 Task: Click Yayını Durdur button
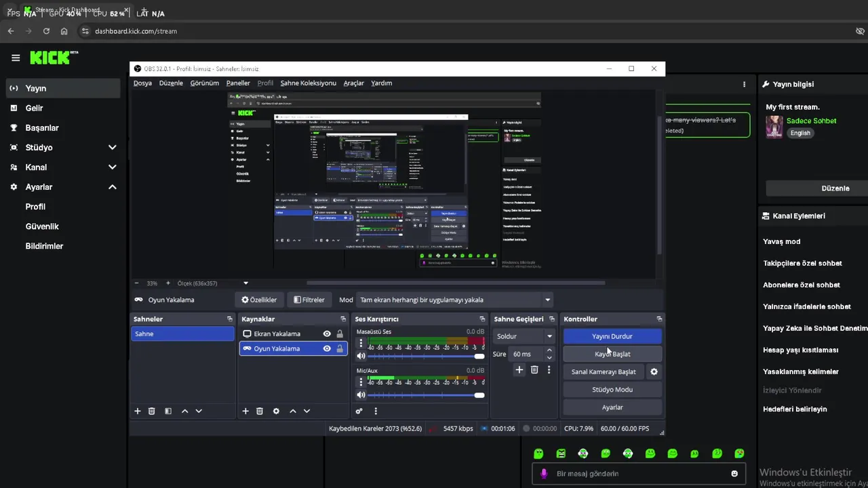pos(612,336)
